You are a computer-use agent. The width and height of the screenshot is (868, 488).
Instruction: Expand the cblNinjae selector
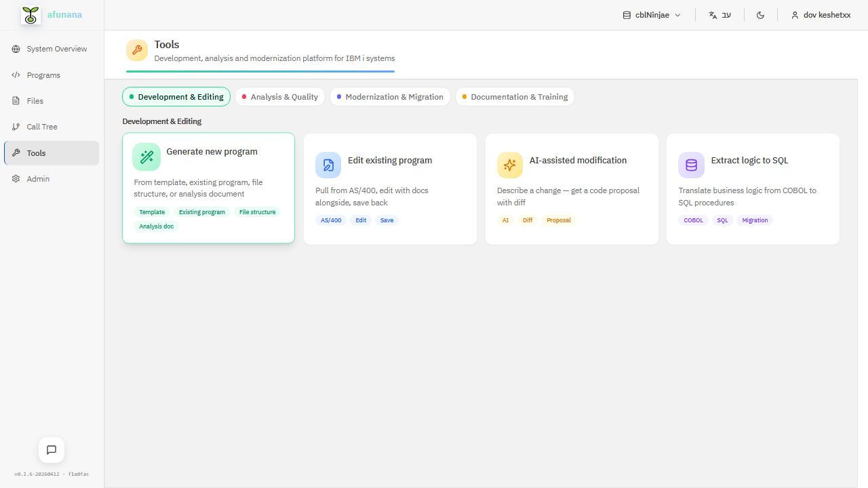[x=651, y=14]
